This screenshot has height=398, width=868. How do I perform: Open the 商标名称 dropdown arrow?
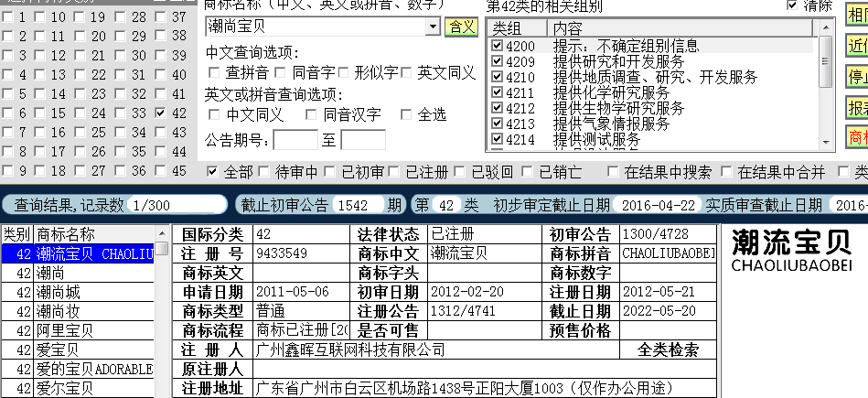click(x=433, y=26)
